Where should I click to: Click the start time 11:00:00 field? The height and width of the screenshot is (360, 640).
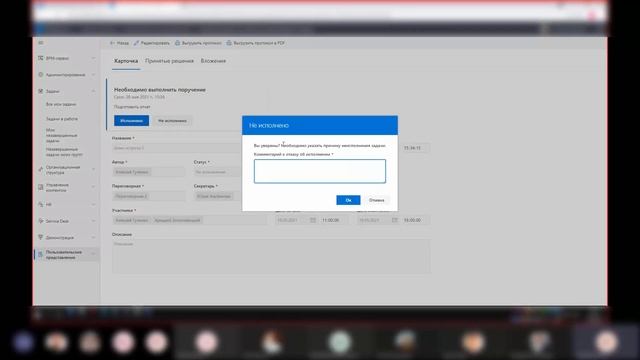coord(333,220)
